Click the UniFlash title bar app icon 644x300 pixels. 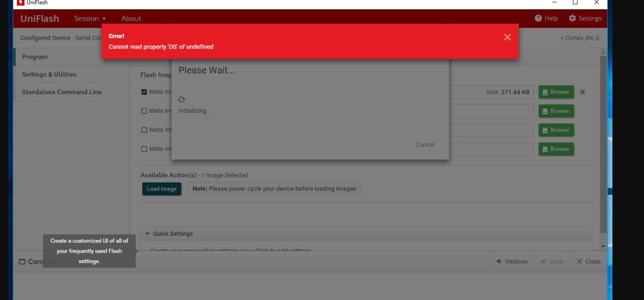(x=21, y=3)
